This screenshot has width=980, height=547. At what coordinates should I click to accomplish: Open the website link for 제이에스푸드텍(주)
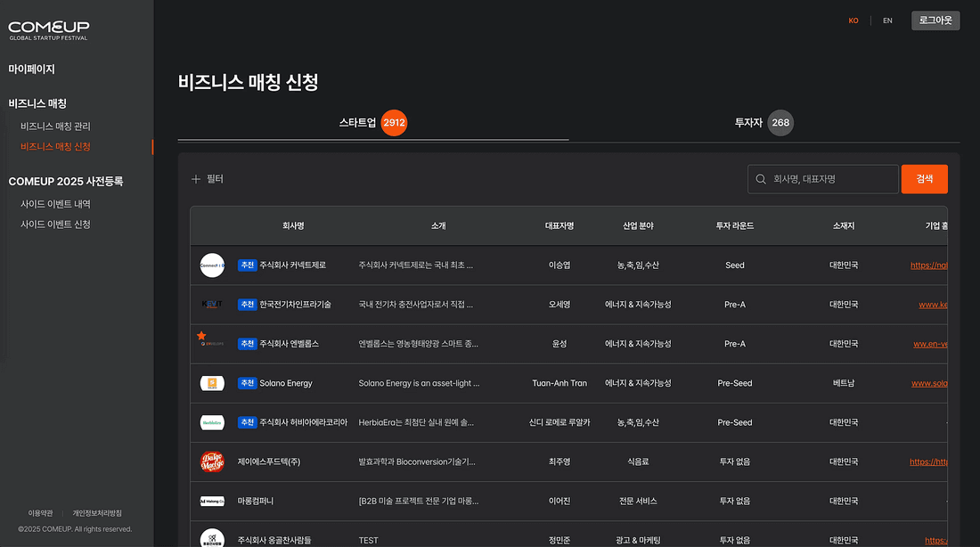click(x=928, y=462)
